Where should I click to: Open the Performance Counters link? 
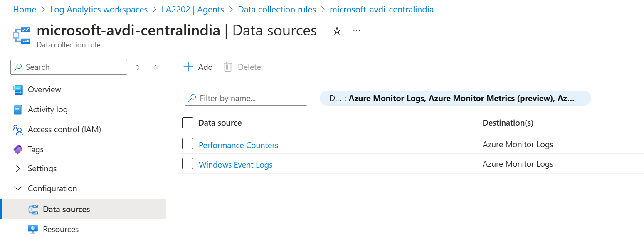(238, 145)
